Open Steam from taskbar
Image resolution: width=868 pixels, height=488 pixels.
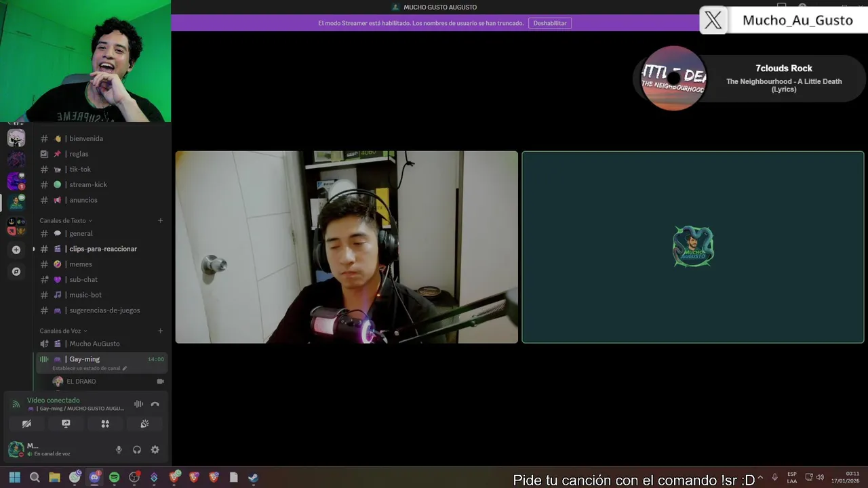253,477
